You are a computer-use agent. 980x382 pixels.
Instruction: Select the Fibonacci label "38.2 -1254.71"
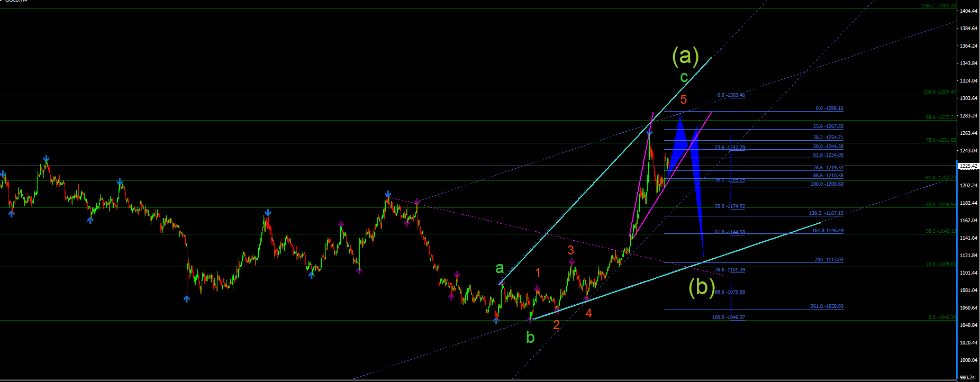click(828, 138)
